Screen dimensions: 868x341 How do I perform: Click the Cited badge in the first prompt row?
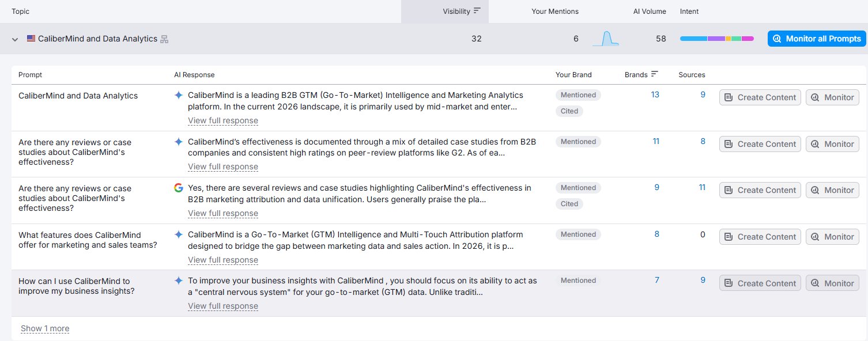pos(569,111)
